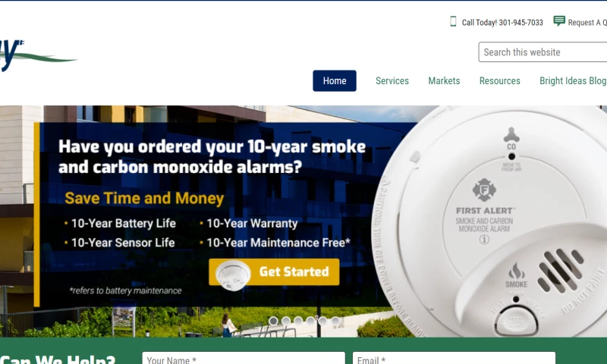Image resolution: width=607 pixels, height=364 pixels.
Task: Select the fifth carousel slide dot
Action: click(x=323, y=321)
